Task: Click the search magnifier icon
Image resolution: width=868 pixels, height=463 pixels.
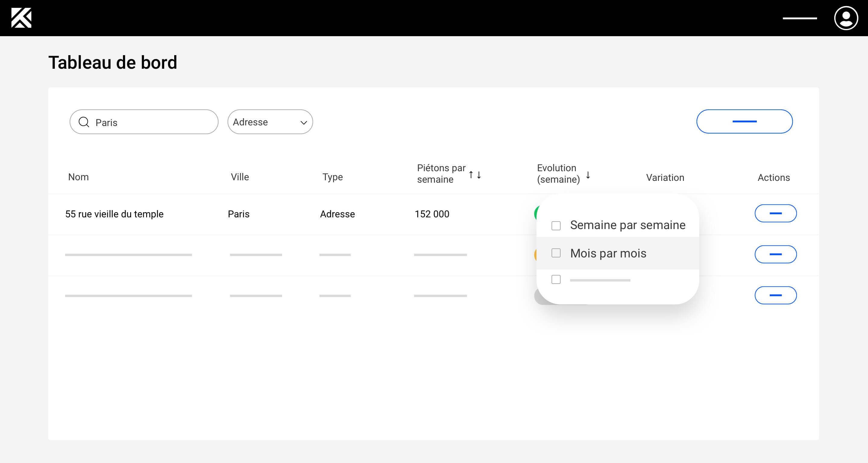Action: 84,122
